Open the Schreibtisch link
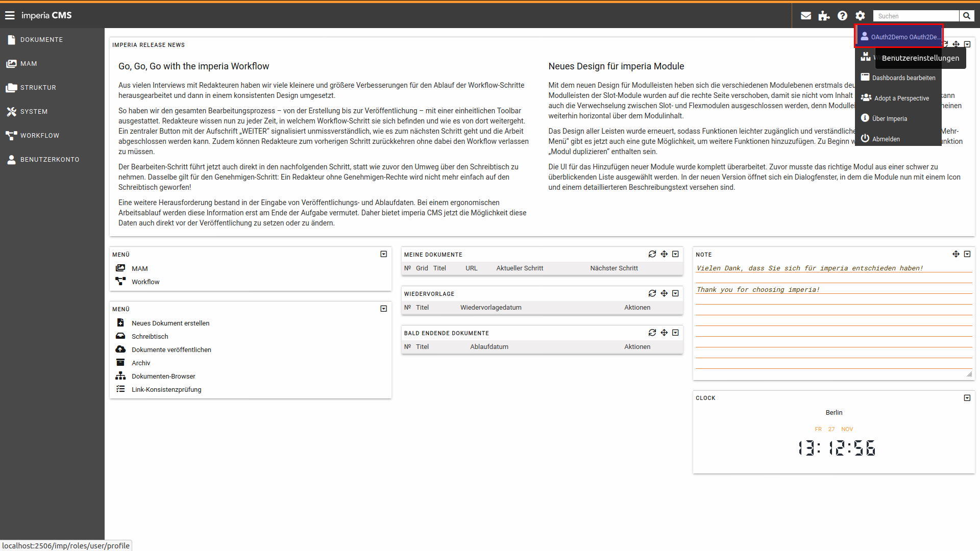The height and width of the screenshot is (551, 980). point(150,337)
